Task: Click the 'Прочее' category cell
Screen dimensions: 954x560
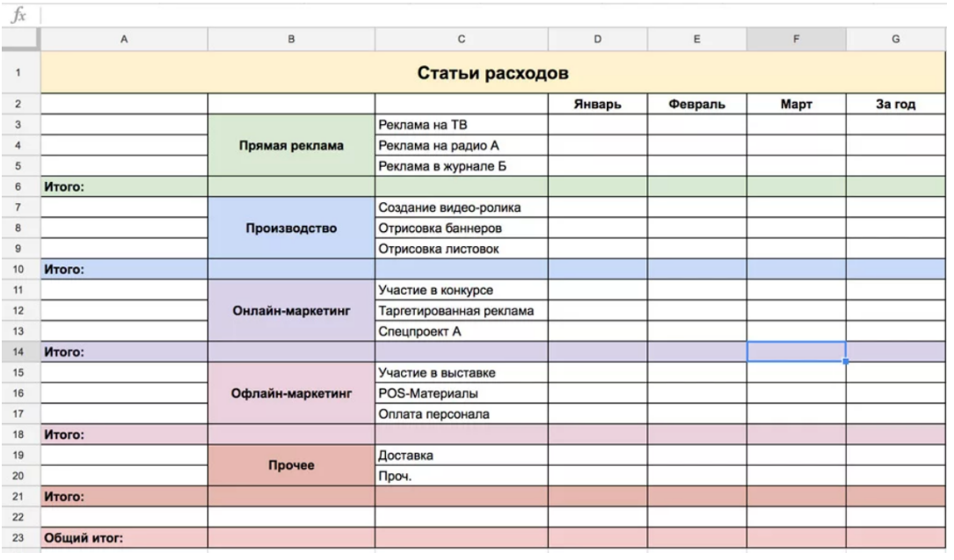Action: [291, 465]
